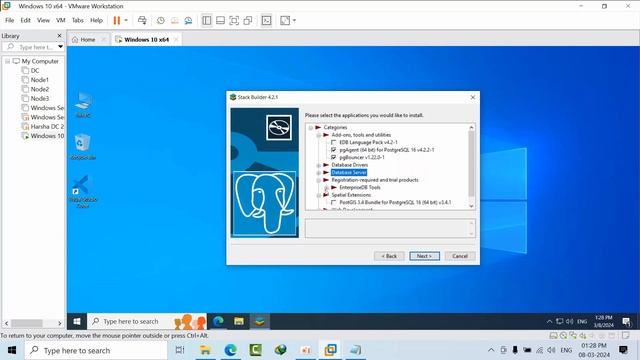
Task: Click the Back button in Stack Builder
Action: pos(389,256)
